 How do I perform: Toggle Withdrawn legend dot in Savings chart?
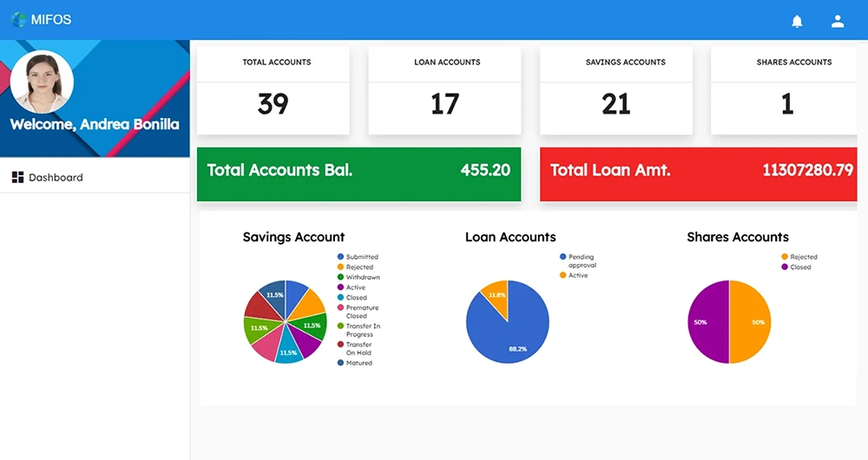click(x=340, y=277)
